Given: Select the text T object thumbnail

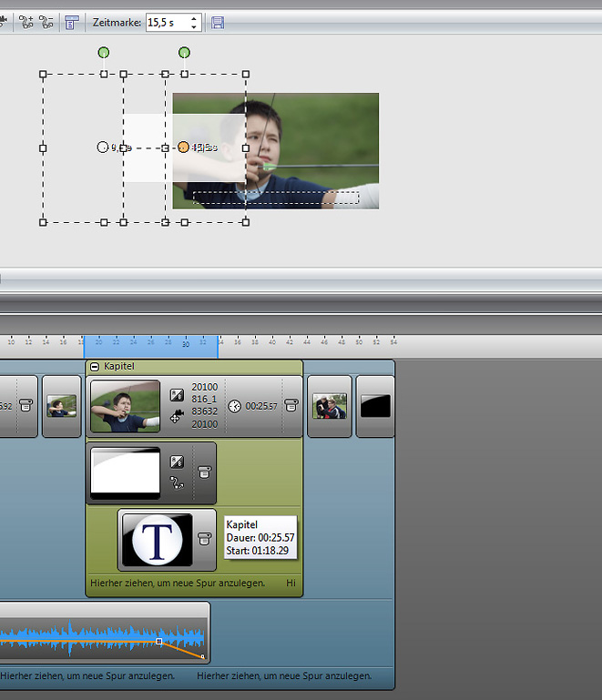Looking at the screenshot, I should [x=156, y=540].
